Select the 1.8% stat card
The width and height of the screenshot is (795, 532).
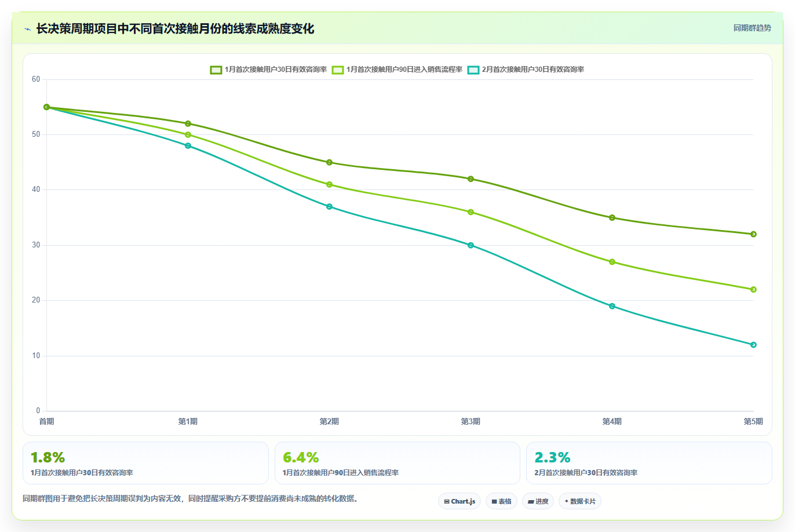tap(145, 463)
